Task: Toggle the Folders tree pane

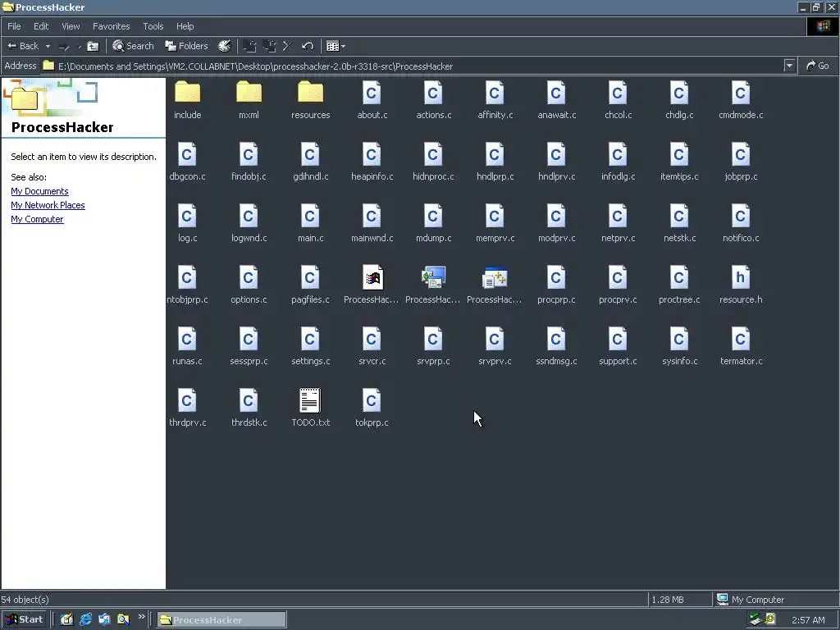Action: tap(186, 46)
